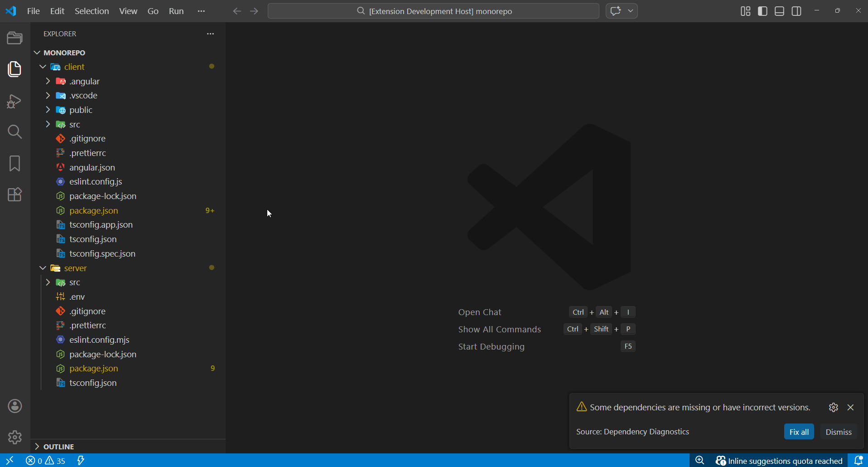868x467 pixels.
Task: Toggle the primary side bar
Action: 762,11
